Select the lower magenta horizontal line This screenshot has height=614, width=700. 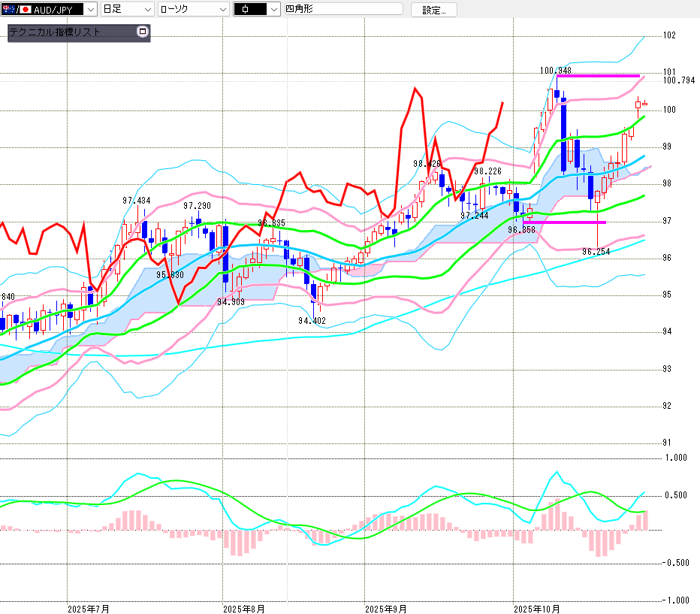(565, 222)
